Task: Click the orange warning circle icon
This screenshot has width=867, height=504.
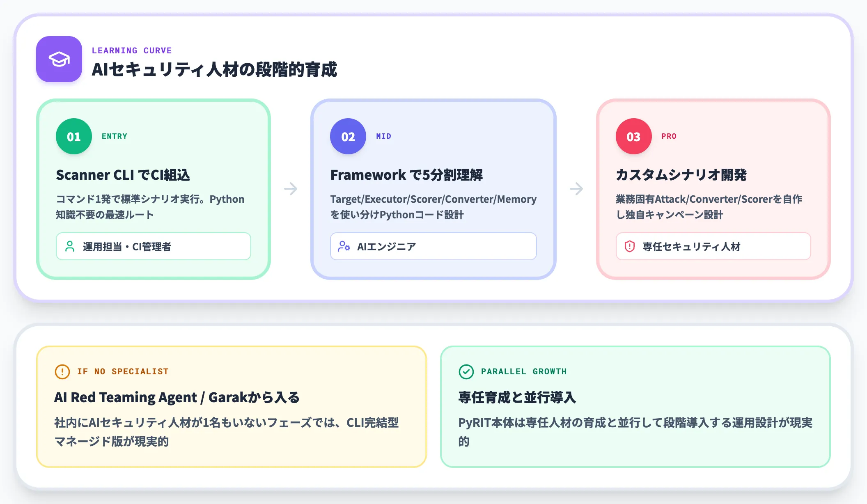Action: pos(62,371)
